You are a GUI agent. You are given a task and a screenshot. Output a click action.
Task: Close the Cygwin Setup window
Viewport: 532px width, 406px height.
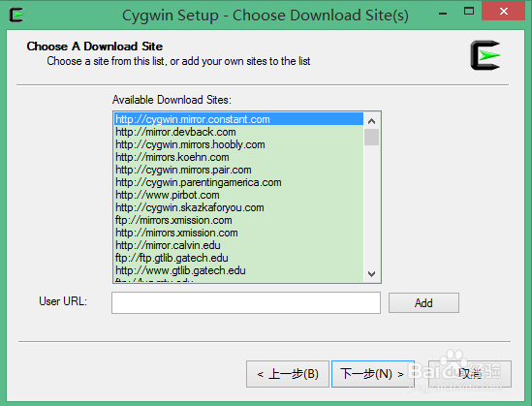(504, 12)
